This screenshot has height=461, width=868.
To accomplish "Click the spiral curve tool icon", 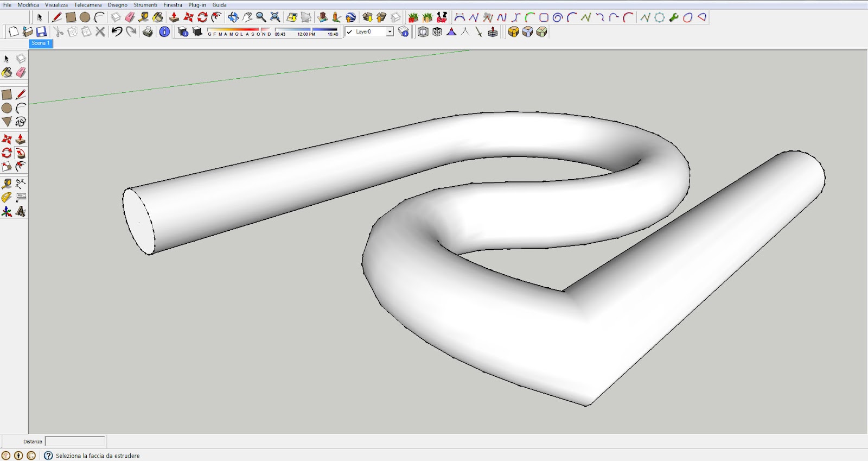I will [x=558, y=17].
